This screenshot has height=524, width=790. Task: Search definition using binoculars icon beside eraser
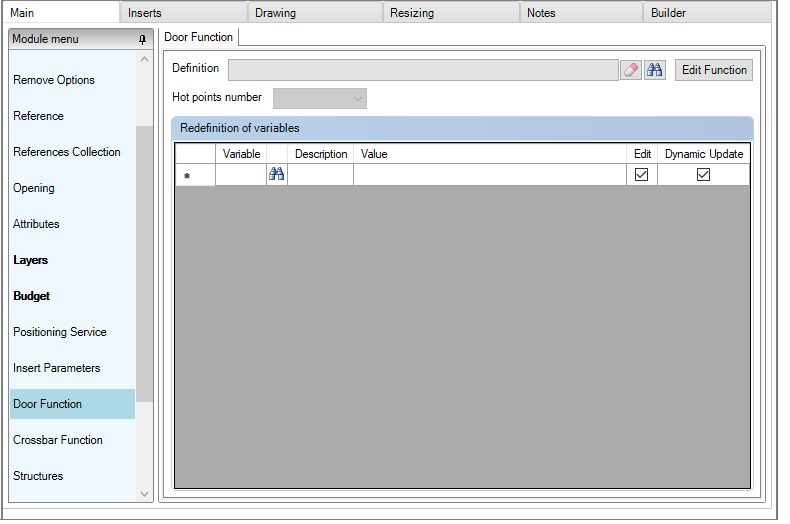(654, 70)
